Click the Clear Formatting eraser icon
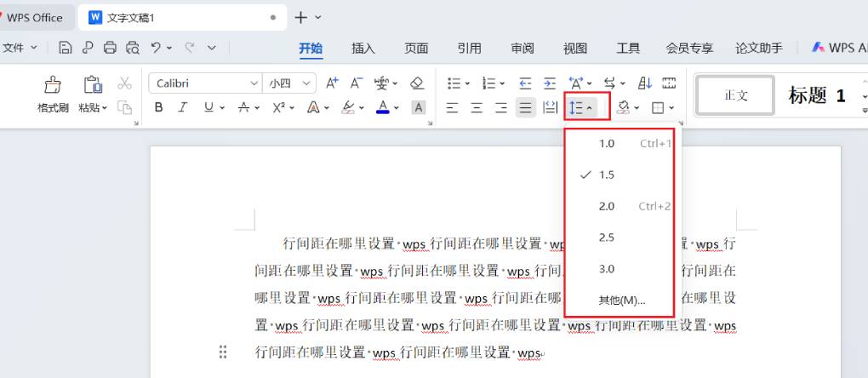 click(x=417, y=83)
